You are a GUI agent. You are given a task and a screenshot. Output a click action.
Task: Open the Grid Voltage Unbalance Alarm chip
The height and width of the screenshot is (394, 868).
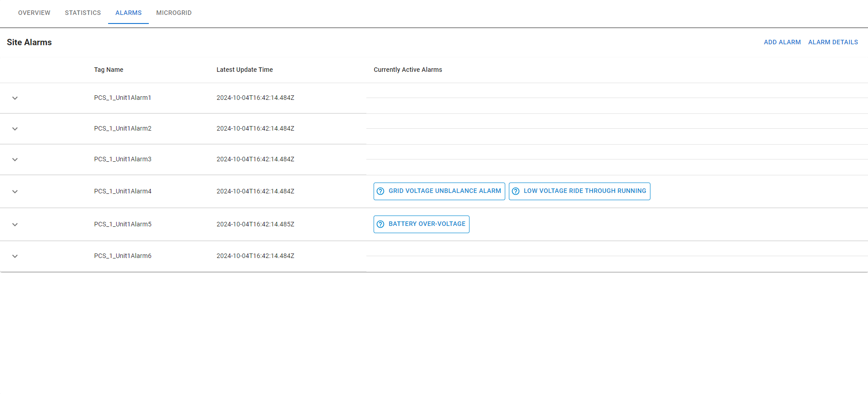pos(445,191)
